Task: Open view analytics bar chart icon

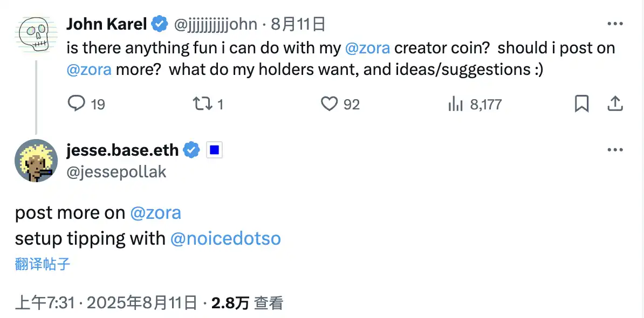Action: [456, 103]
